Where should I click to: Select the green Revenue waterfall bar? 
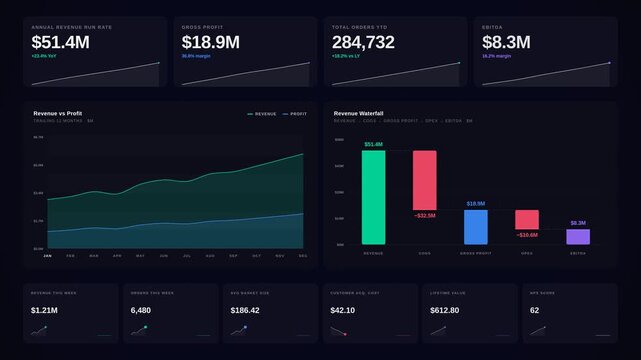tap(373, 197)
